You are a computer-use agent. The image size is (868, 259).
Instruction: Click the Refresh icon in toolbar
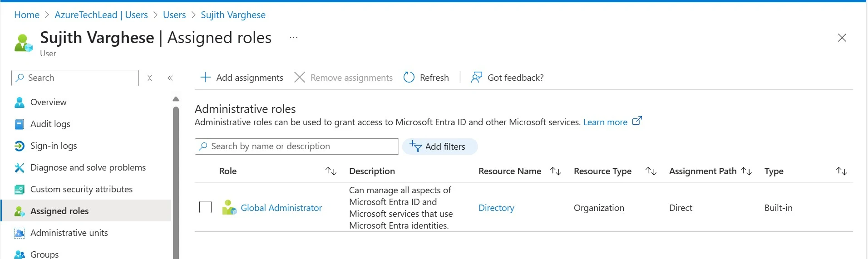pyautogui.click(x=409, y=78)
